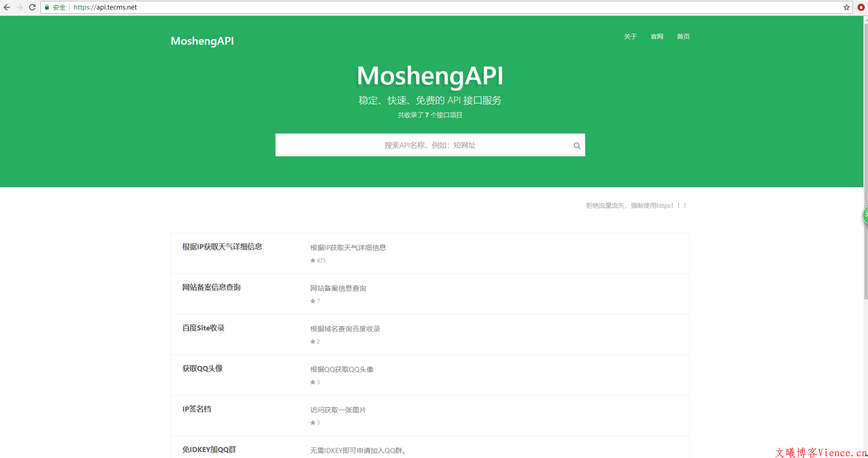Click star icon beside 475 count
Screen dimensions: 868x458
coord(313,261)
